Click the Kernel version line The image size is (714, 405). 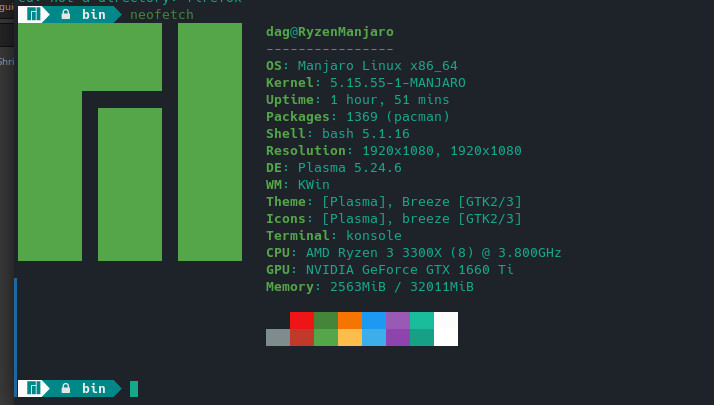(x=365, y=83)
